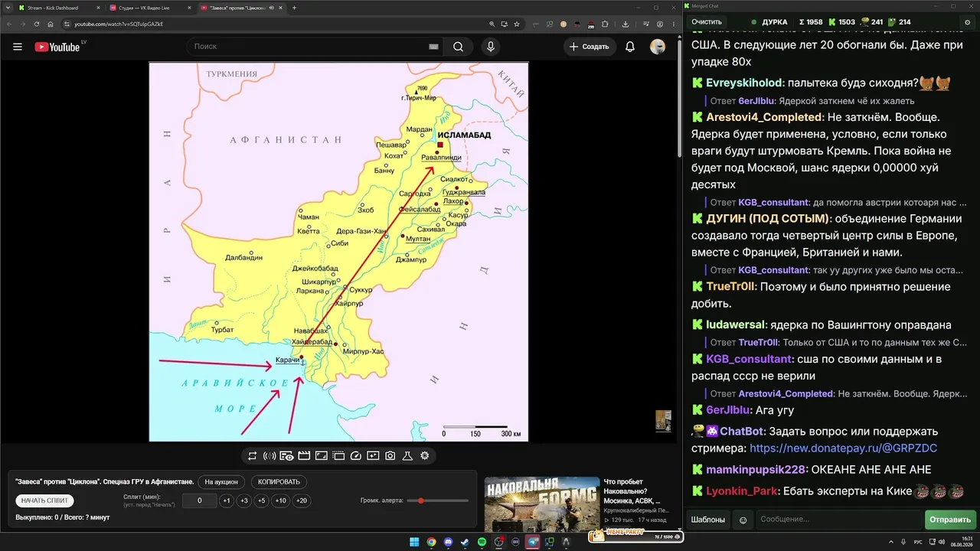This screenshot has height=551, width=980.
Task: Open a new browser tab
Action: click(295, 8)
